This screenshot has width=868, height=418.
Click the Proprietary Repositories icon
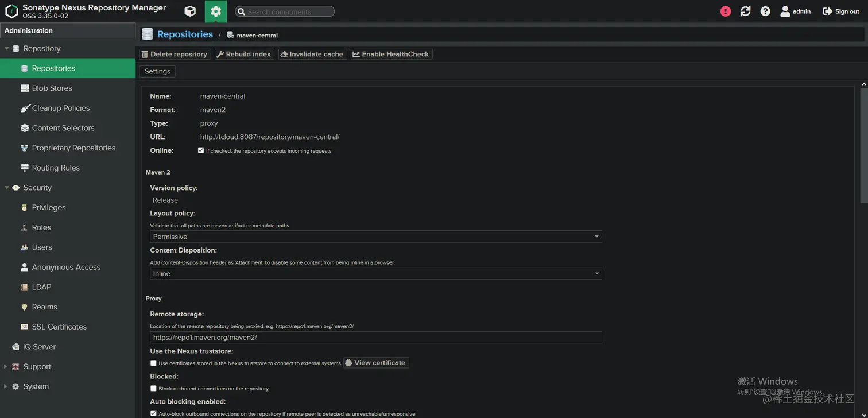[24, 148]
